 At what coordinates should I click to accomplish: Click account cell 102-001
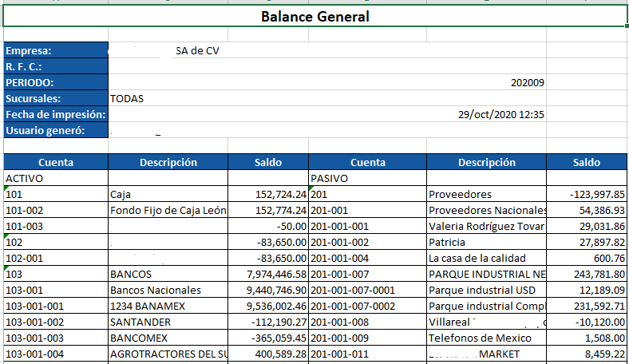56,258
